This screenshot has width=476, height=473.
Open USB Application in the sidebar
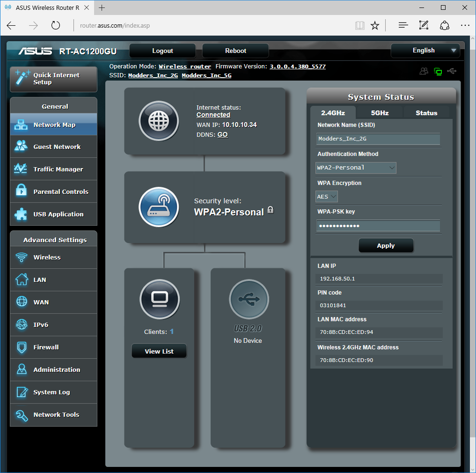53,214
